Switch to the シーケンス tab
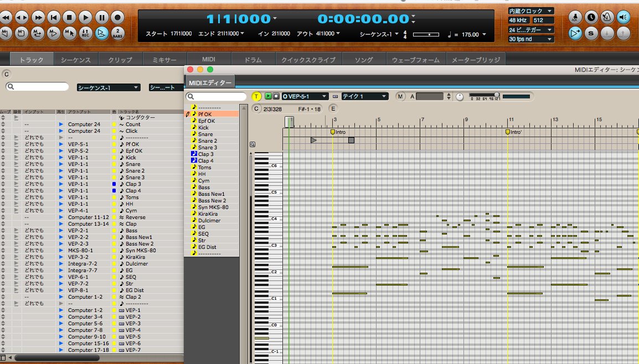 pos(75,59)
